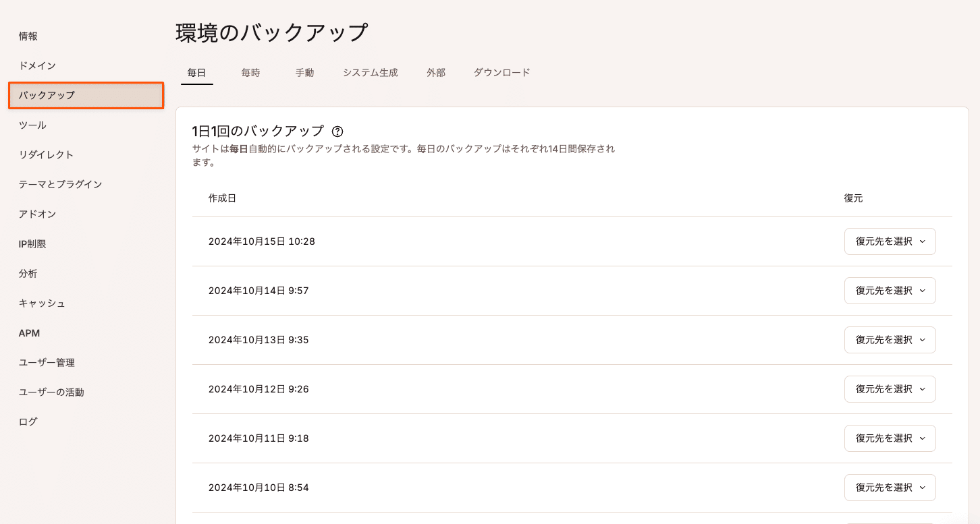Open 復元先を選択 for the 10月14日 backup
980x524 pixels.
pyautogui.click(x=890, y=290)
